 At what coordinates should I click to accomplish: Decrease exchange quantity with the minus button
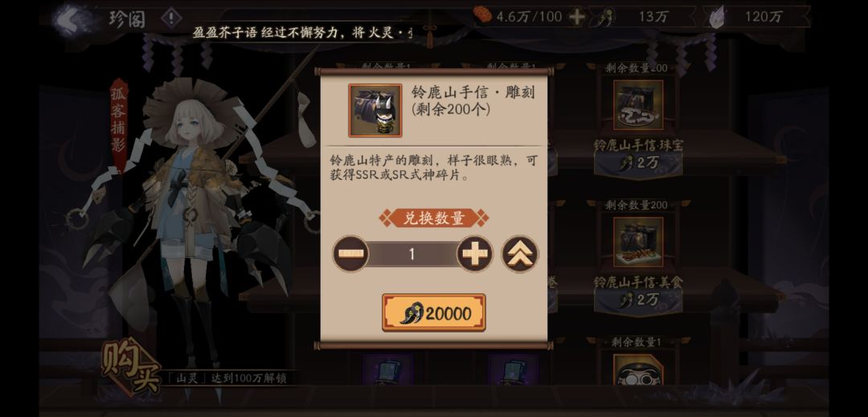pyautogui.click(x=351, y=254)
